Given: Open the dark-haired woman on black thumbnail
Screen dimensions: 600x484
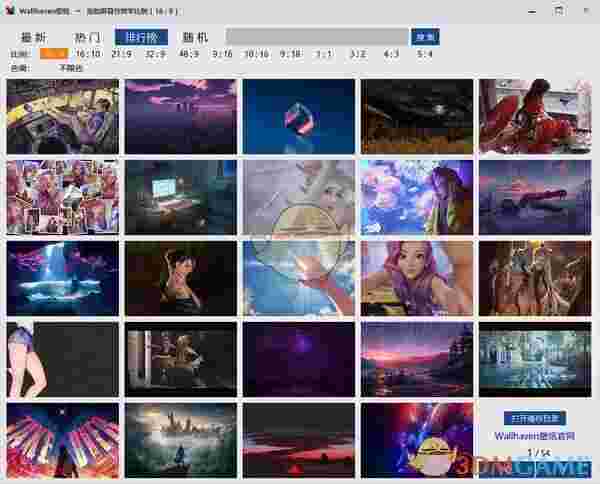Looking at the screenshot, I should point(181,279).
